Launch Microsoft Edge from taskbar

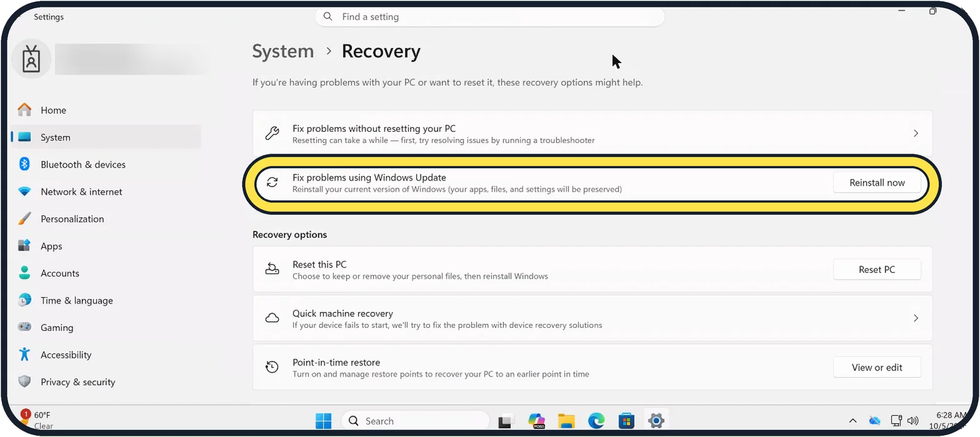click(596, 421)
